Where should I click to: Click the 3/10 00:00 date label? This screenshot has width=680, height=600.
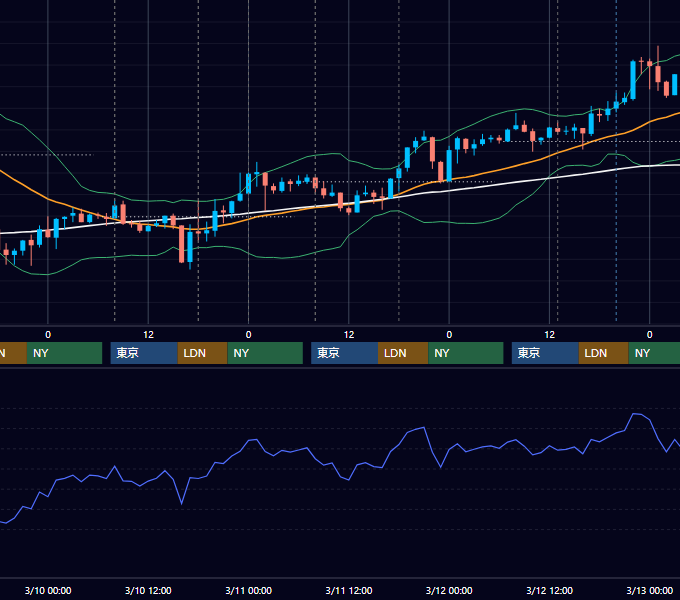point(48,590)
